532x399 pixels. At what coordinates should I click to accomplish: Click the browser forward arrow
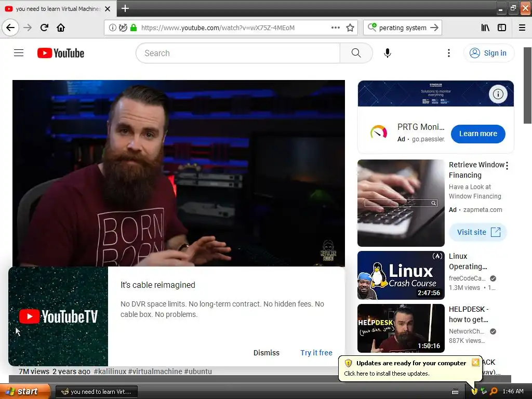28,28
